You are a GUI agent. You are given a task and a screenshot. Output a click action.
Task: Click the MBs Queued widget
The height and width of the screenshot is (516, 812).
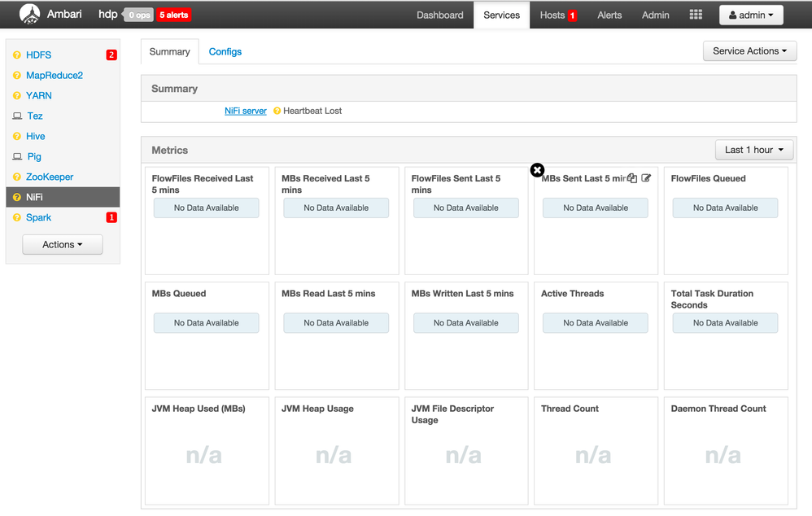(x=207, y=335)
